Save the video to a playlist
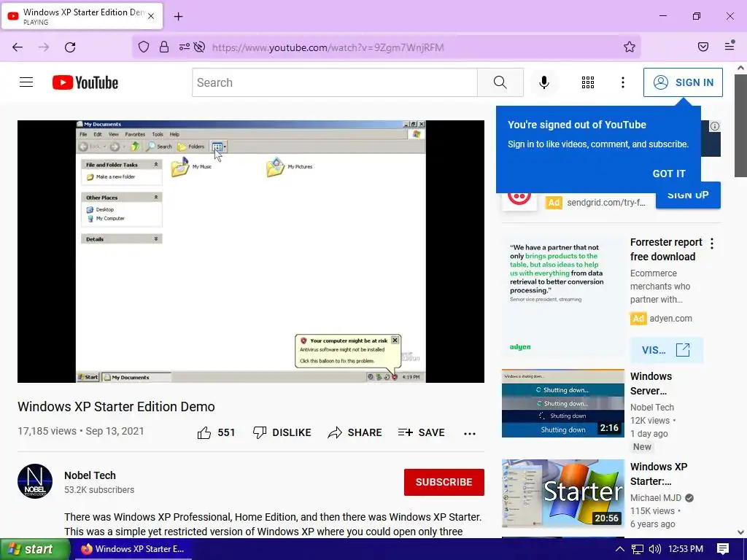The image size is (747, 560). tap(422, 432)
